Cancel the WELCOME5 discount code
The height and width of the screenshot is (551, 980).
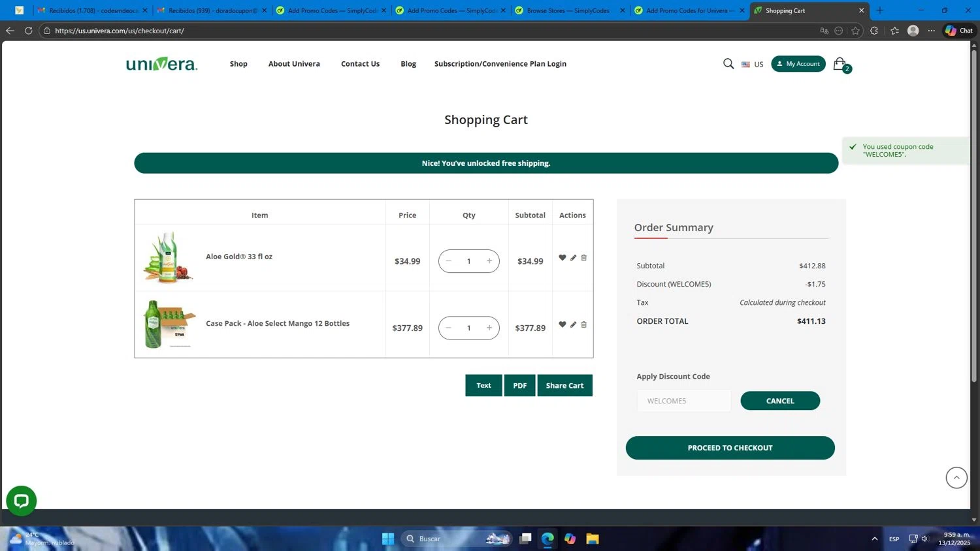pyautogui.click(x=780, y=401)
